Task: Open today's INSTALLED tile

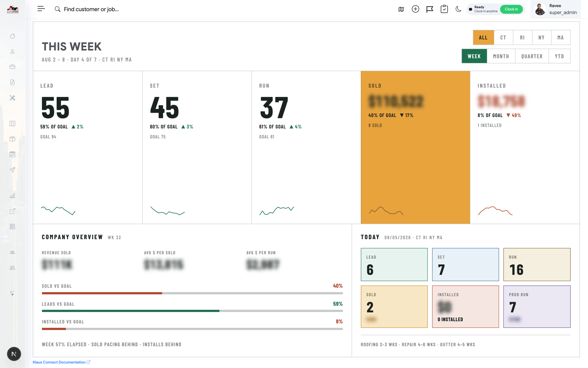Action: (x=466, y=307)
